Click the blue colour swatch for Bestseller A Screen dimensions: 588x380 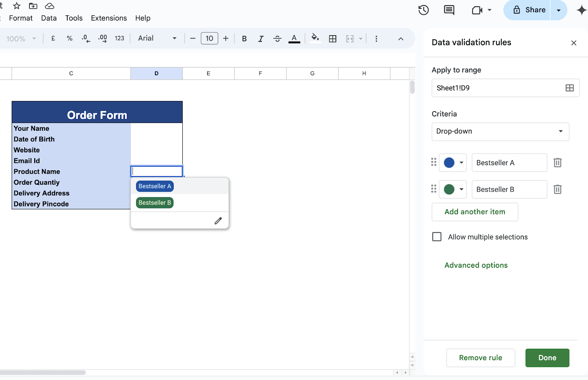tap(449, 163)
